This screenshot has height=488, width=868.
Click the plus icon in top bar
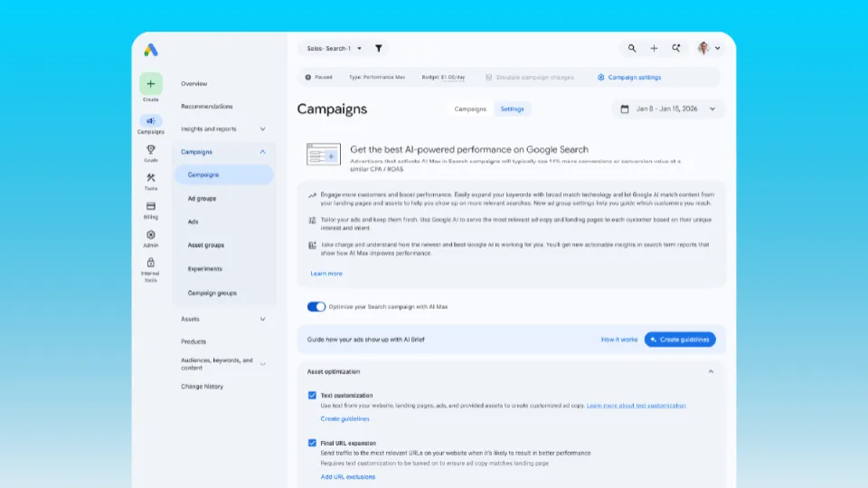(x=654, y=49)
